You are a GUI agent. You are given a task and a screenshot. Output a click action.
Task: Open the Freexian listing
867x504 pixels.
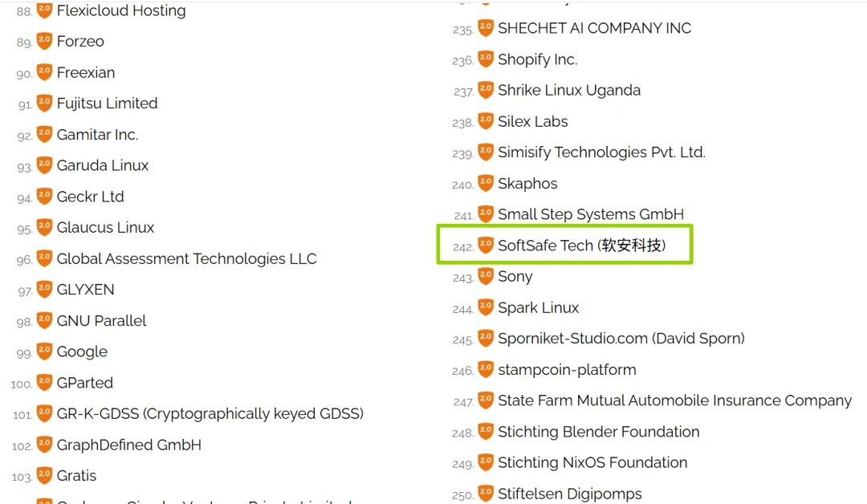pos(86,72)
